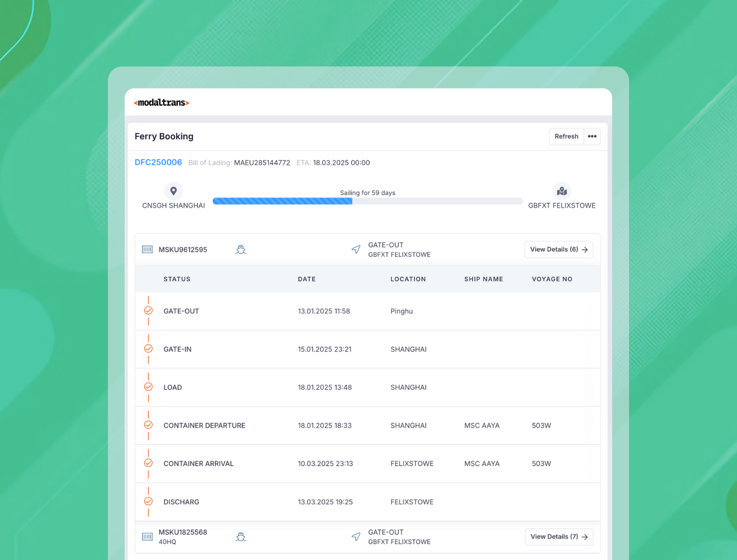Click the sailing progress bar

click(x=368, y=201)
